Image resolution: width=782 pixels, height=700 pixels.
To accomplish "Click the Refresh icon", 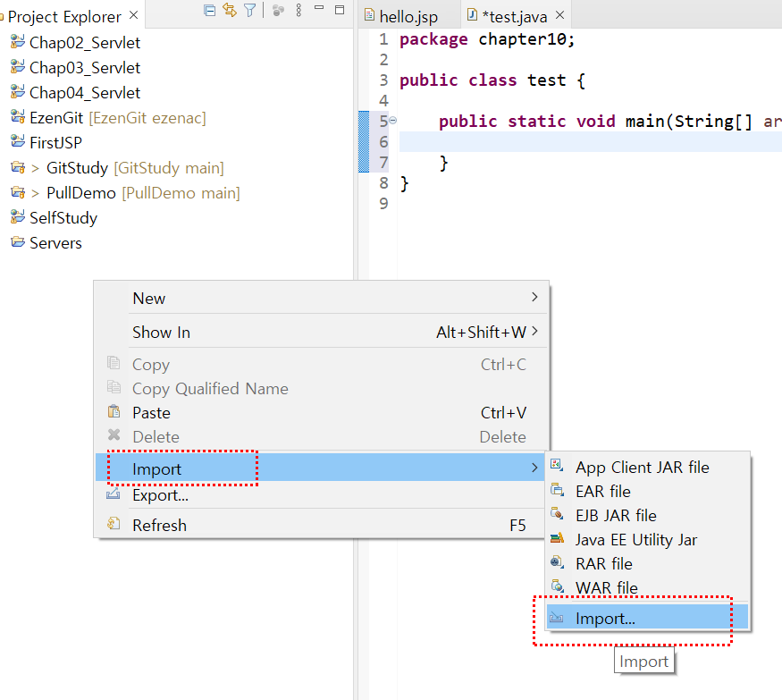I will tap(114, 523).
